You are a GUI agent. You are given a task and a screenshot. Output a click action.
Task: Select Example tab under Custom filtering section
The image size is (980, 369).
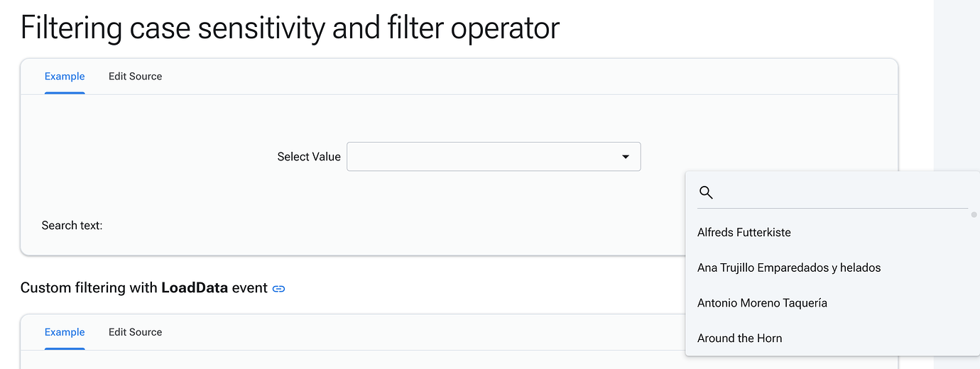point(65,332)
